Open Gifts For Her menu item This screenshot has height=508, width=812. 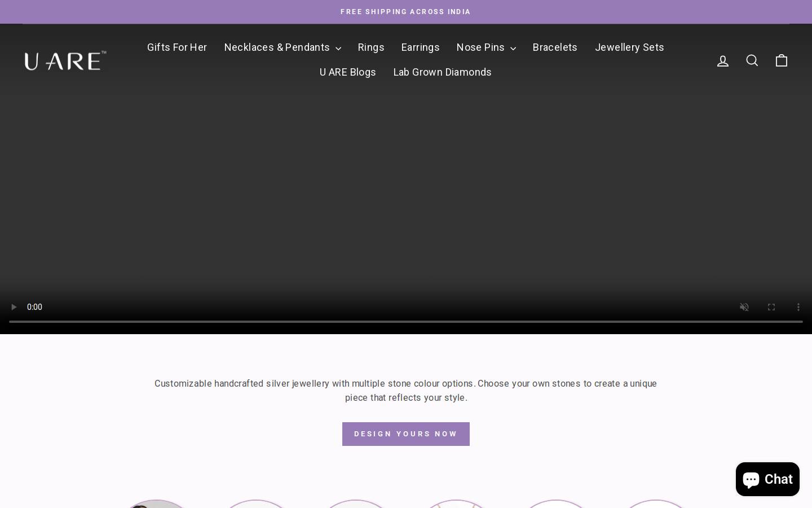click(177, 47)
